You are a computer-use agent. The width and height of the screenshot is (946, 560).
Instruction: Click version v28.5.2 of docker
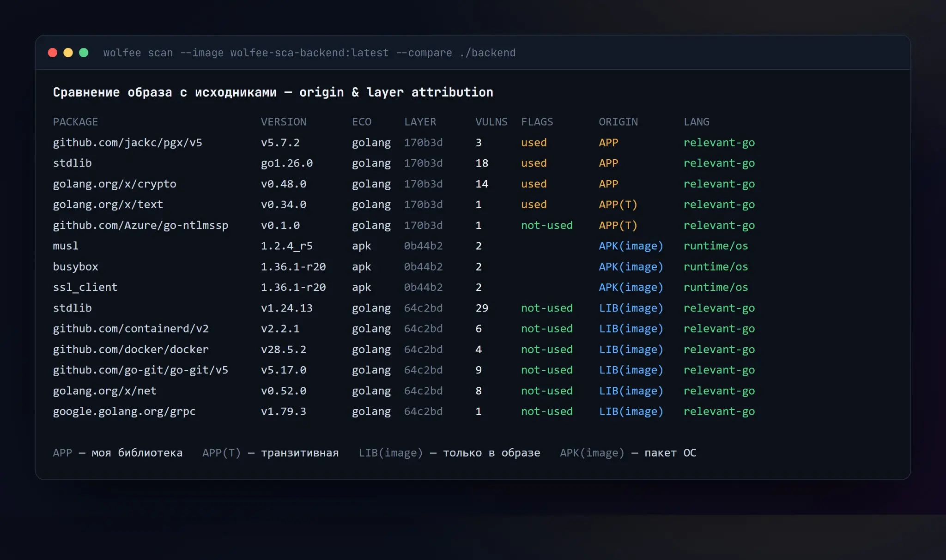(284, 349)
